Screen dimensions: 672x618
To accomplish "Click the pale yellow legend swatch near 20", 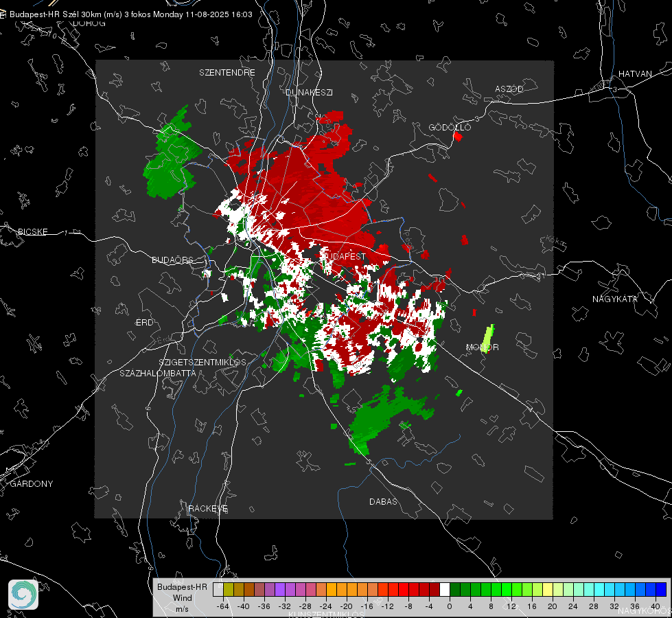I will 548,589.
